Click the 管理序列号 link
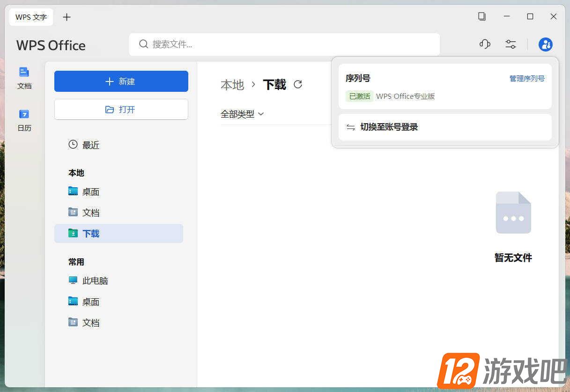The image size is (570, 392). pos(527,78)
